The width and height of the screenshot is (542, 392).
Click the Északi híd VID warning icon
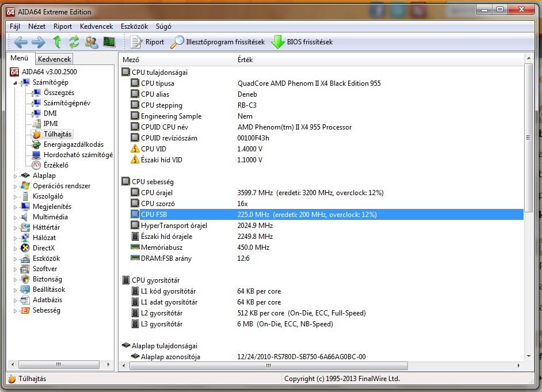(x=135, y=159)
